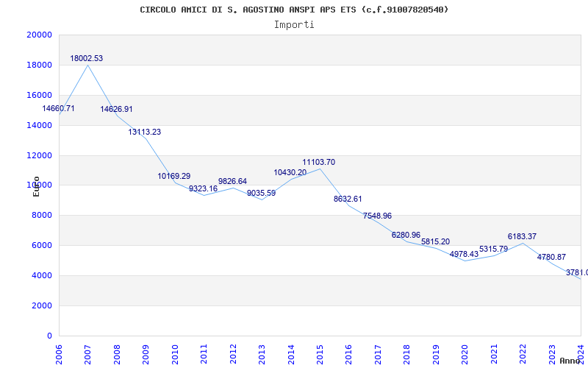Select the 14660.71 data label
This screenshot has width=588, height=368.
click(x=58, y=108)
